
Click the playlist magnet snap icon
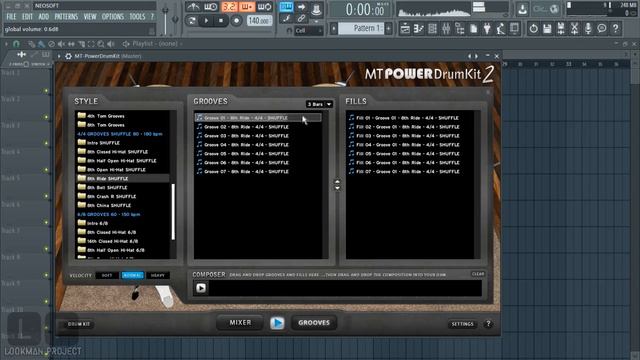pos(16,44)
